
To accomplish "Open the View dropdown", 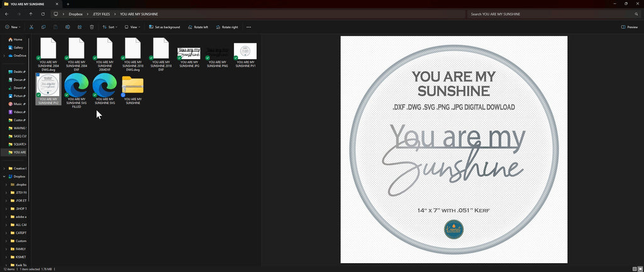I will point(132,27).
